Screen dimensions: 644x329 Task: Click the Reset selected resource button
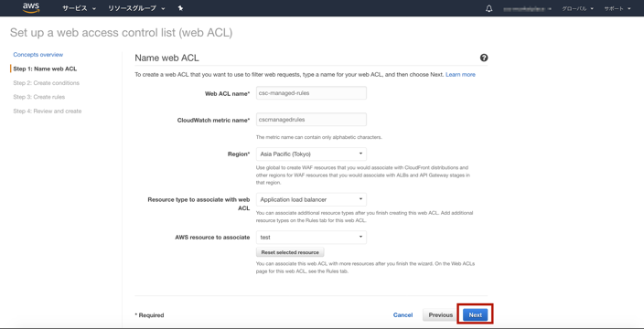pyautogui.click(x=290, y=252)
